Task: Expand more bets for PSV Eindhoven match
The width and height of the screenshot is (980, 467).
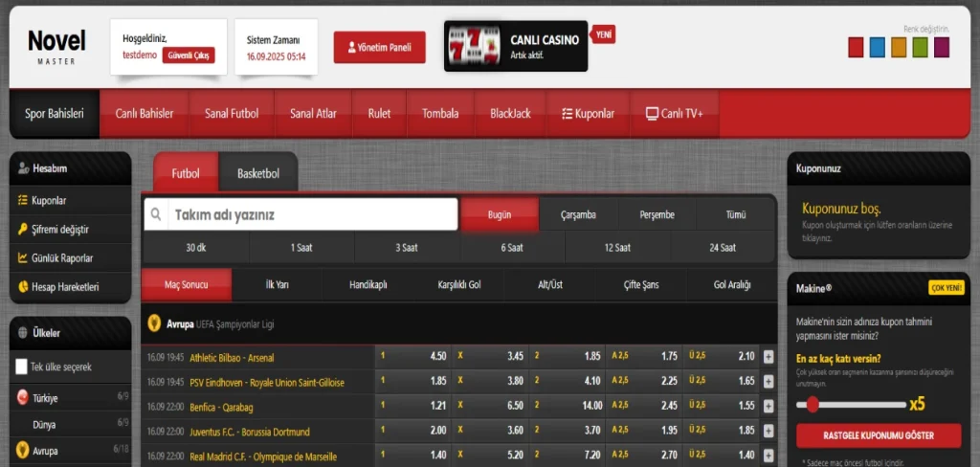Action: pos(768,382)
